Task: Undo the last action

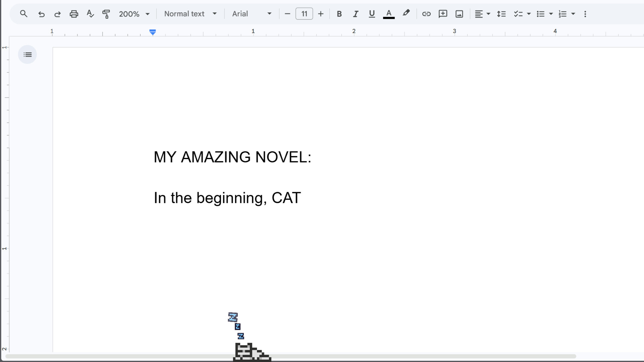Action: click(41, 14)
